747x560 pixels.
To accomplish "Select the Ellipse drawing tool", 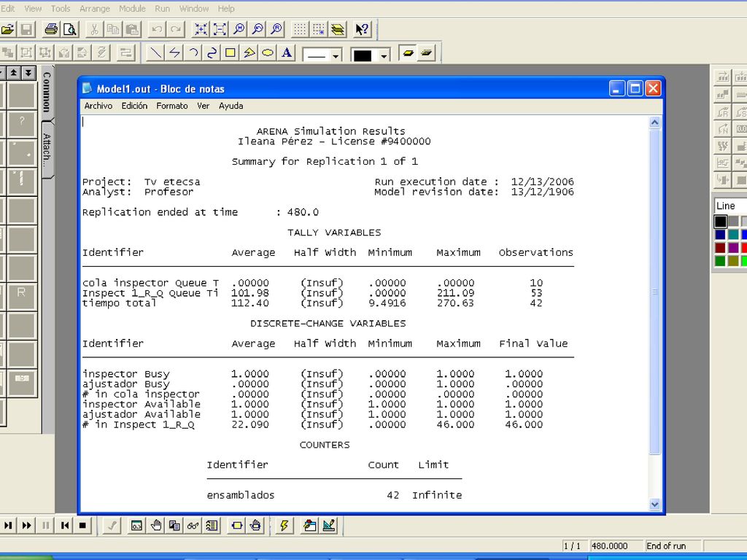I will click(x=268, y=52).
